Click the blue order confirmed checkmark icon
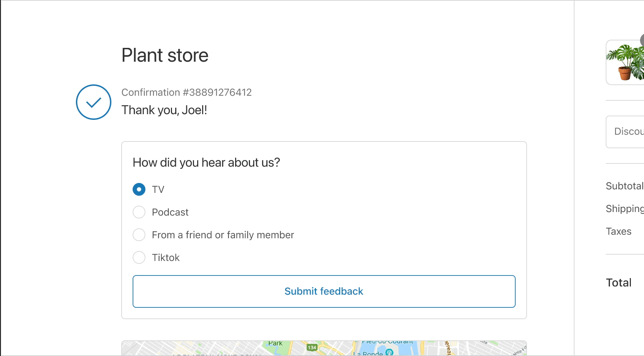Image resolution: width=644 pixels, height=356 pixels. coord(94,102)
